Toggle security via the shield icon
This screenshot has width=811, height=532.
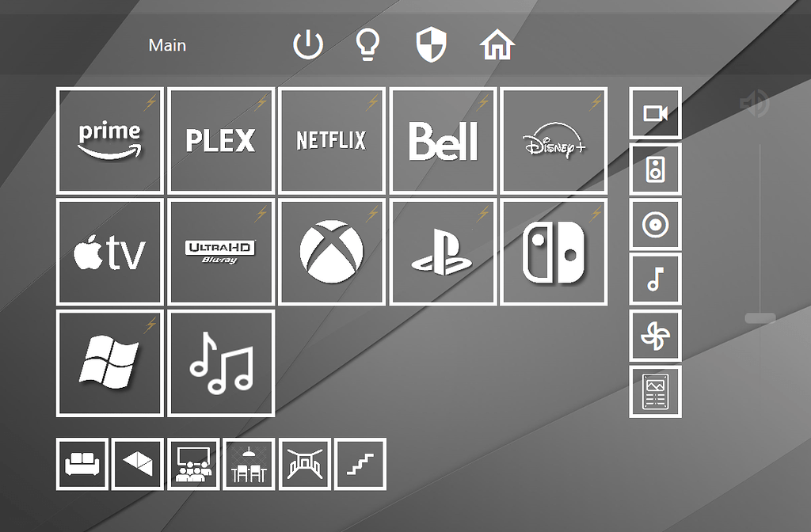(430, 45)
